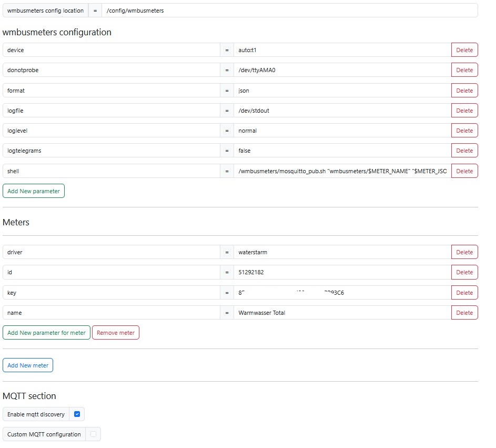Click the device value field auto:t1

342,50
